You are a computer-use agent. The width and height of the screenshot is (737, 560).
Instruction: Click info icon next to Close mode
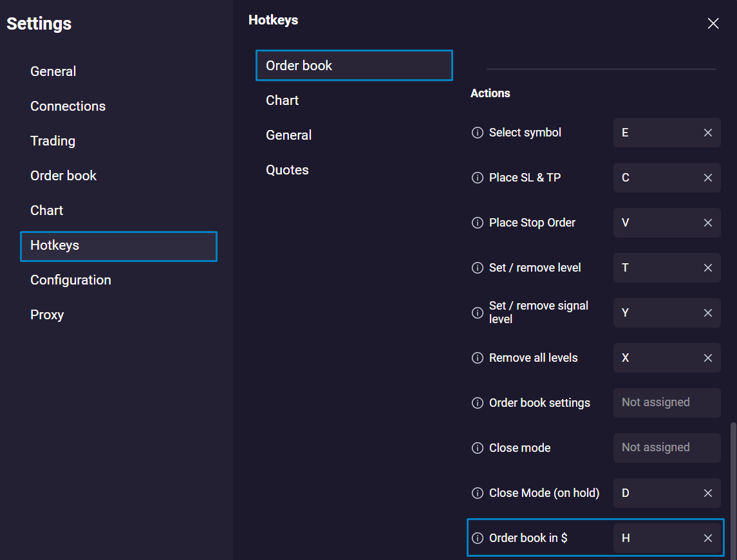[477, 448]
